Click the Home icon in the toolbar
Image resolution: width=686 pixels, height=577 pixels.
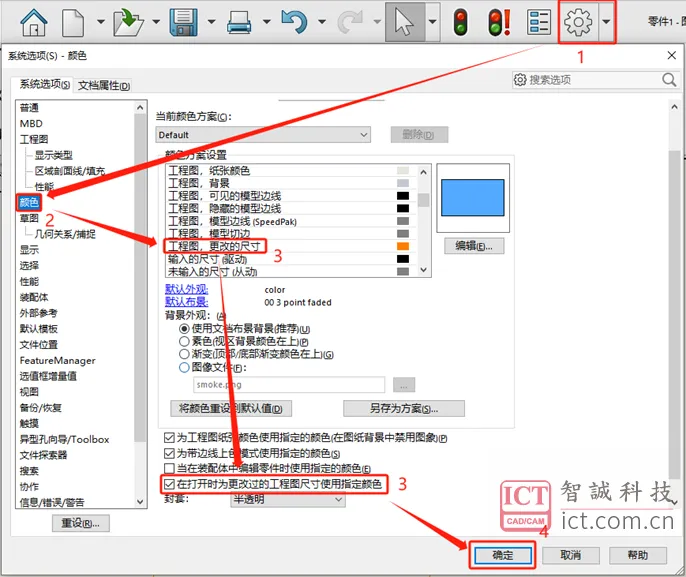(34, 22)
